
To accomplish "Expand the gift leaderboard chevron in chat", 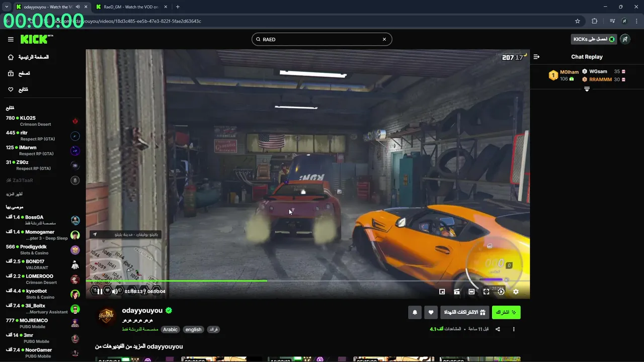I will coord(587,89).
